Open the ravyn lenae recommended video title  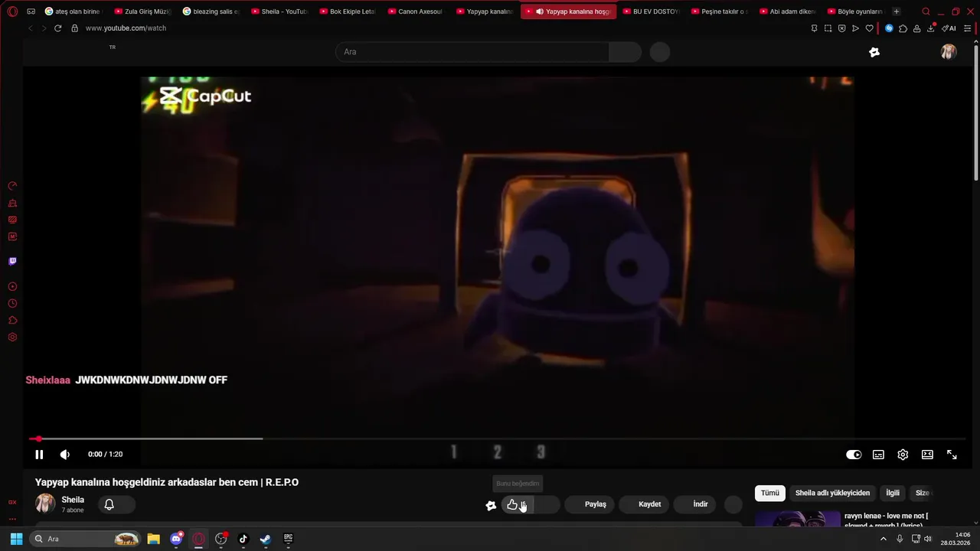(886, 520)
